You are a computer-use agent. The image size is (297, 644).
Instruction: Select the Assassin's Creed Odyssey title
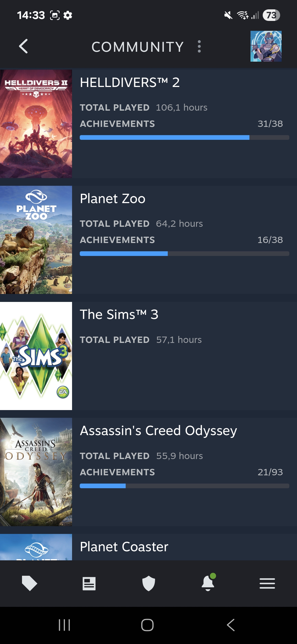pyautogui.click(x=158, y=430)
